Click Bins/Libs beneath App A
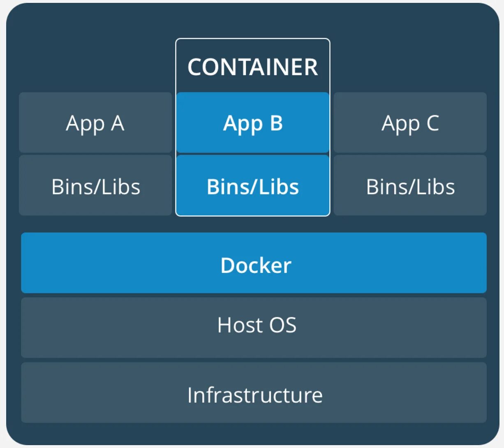The width and height of the screenshot is (504, 448). point(95,186)
